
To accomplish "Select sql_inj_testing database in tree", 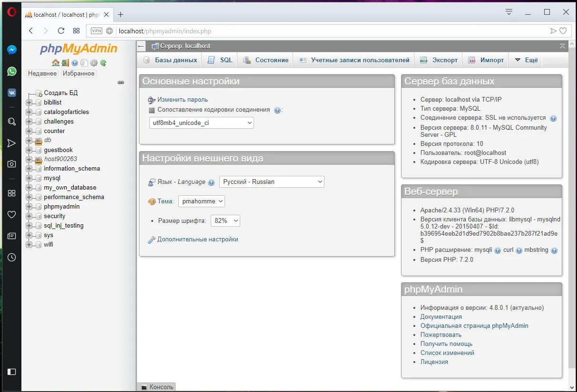I will [64, 226].
